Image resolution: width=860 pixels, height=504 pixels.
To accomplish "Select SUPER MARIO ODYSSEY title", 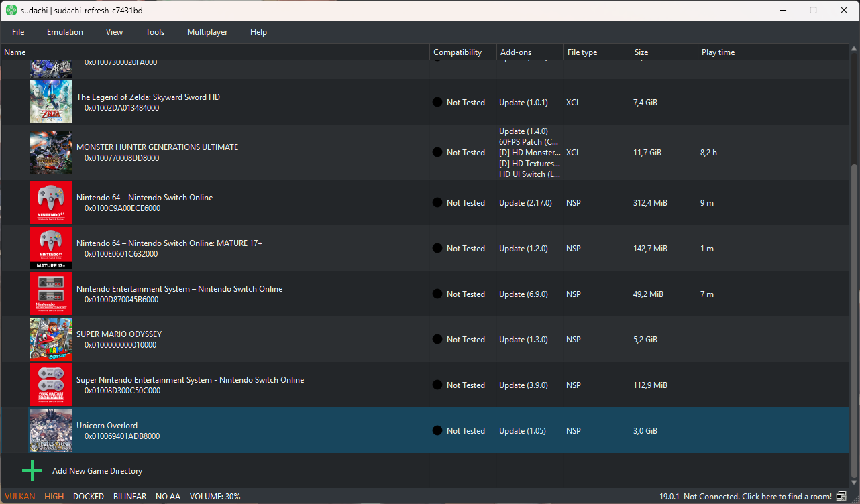I will pyautogui.click(x=119, y=334).
